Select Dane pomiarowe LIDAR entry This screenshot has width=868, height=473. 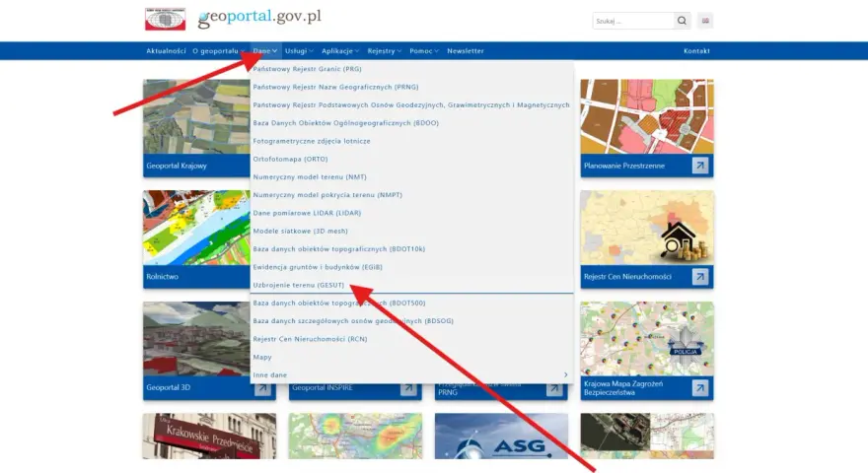[x=307, y=213]
